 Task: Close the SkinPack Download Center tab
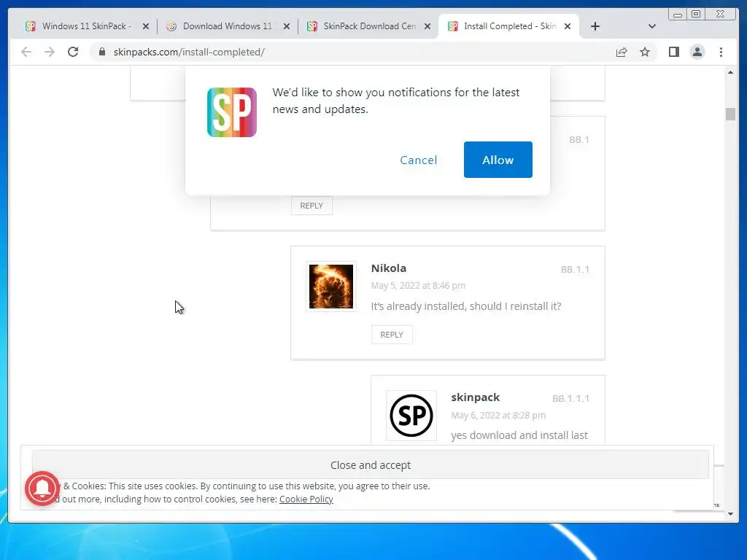(427, 26)
